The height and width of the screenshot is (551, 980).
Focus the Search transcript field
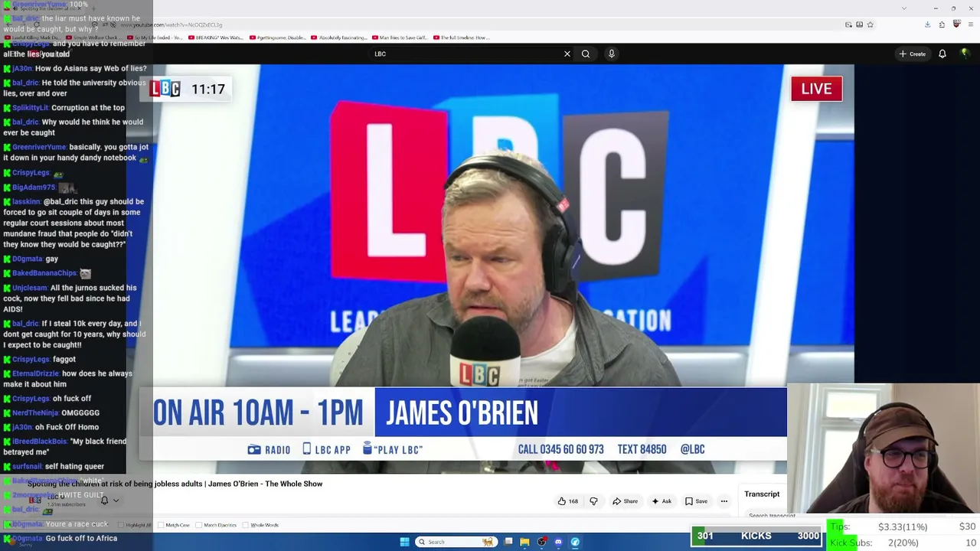click(x=766, y=515)
